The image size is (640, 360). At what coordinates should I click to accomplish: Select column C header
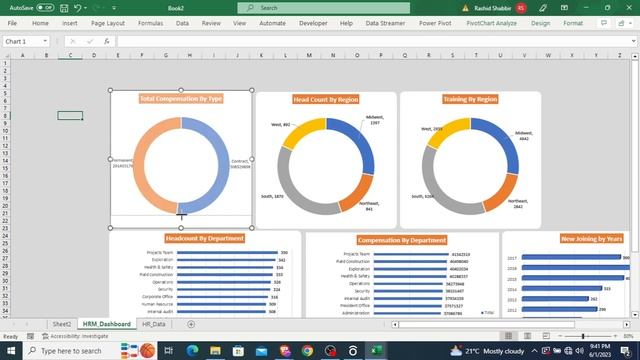(70, 55)
